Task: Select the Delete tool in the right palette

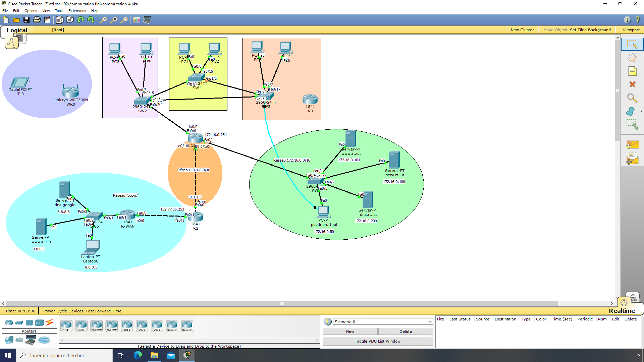Action: pyautogui.click(x=632, y=84)
